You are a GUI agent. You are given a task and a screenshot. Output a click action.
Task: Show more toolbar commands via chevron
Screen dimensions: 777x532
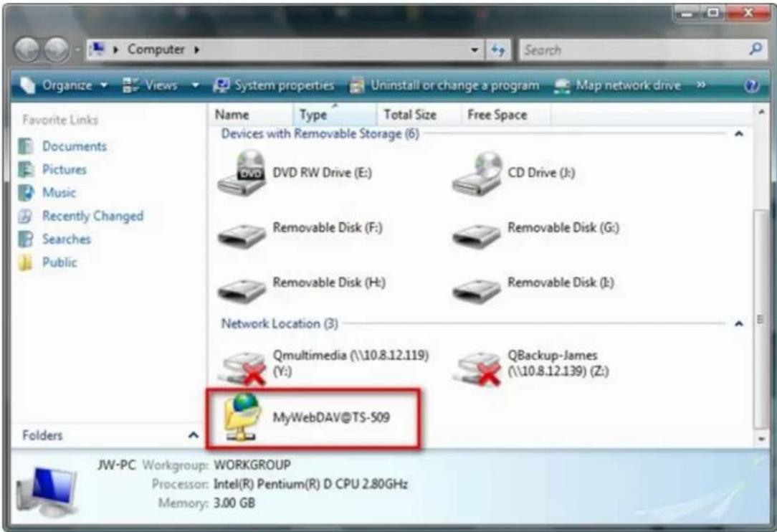tap(701, 85)
